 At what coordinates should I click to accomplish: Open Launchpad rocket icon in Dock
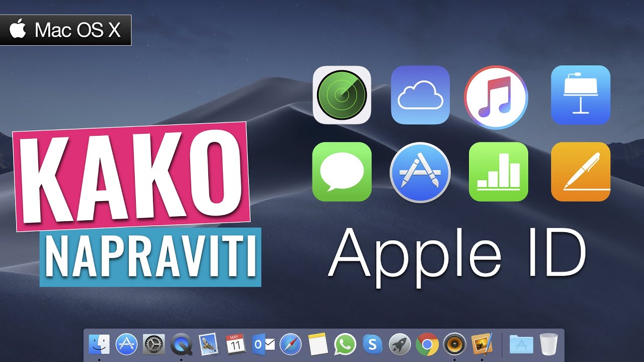tap(399, 344)
